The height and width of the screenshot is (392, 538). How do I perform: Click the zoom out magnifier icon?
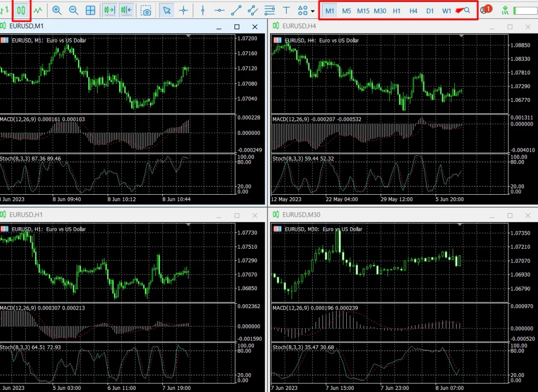tap(74, 10)
